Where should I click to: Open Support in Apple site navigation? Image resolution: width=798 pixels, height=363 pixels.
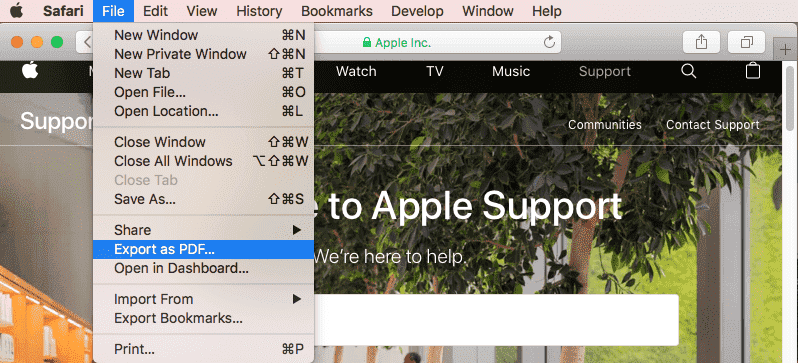[x=605, y=72]
